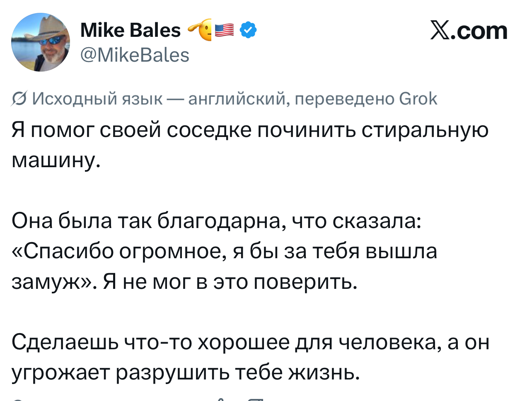Click the word "Grok" in translation notice
Image resolution: width=532 pixels, height=401 pixels.
pos(418,99)
